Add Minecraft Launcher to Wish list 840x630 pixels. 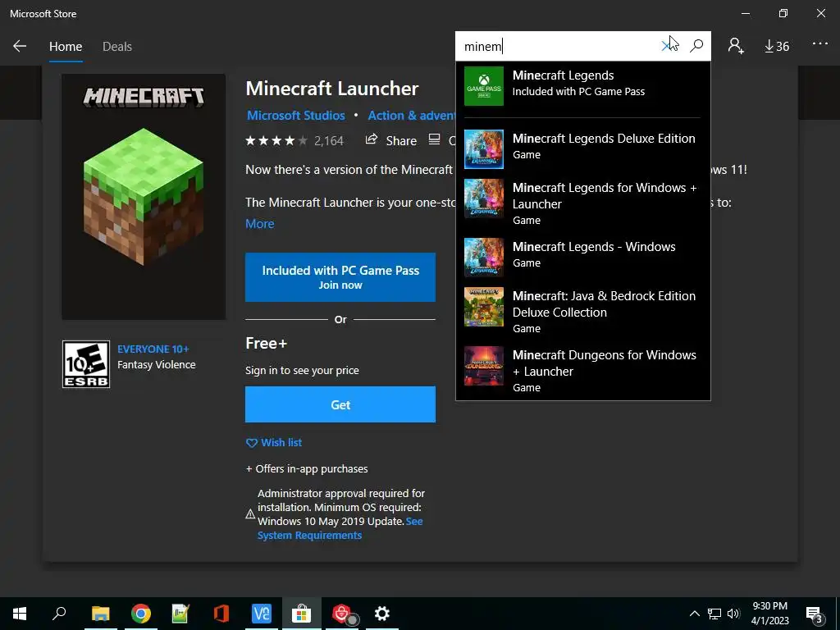click(x=274, y=442)
